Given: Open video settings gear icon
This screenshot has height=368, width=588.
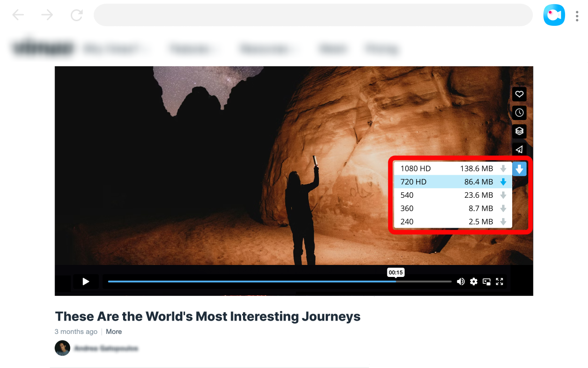Looking at the screenshot, I should 474,282.
